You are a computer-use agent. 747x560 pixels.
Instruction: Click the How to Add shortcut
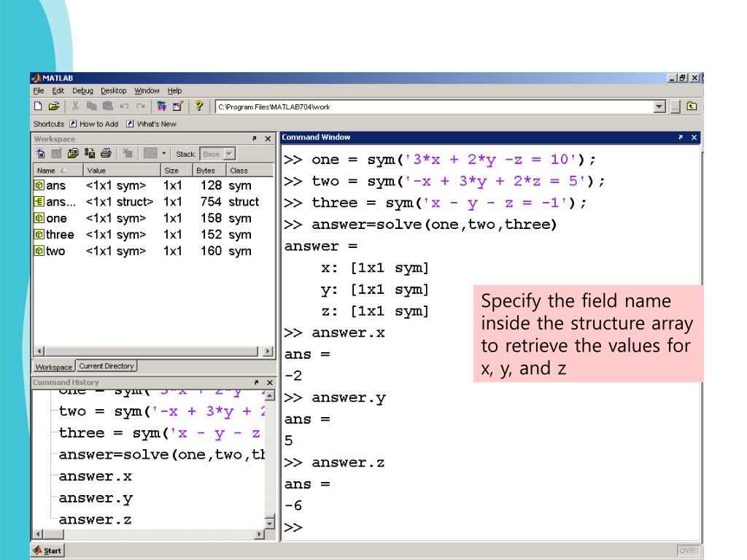94,124
